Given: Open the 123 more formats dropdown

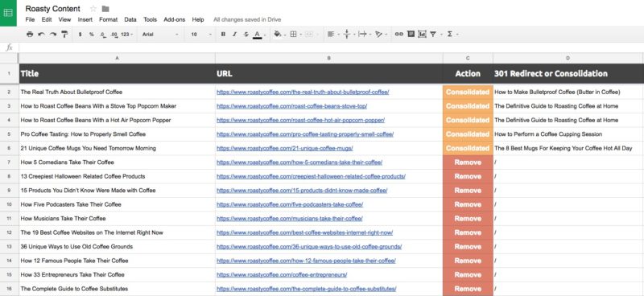Looking at the screenshot, I should 127,35.
